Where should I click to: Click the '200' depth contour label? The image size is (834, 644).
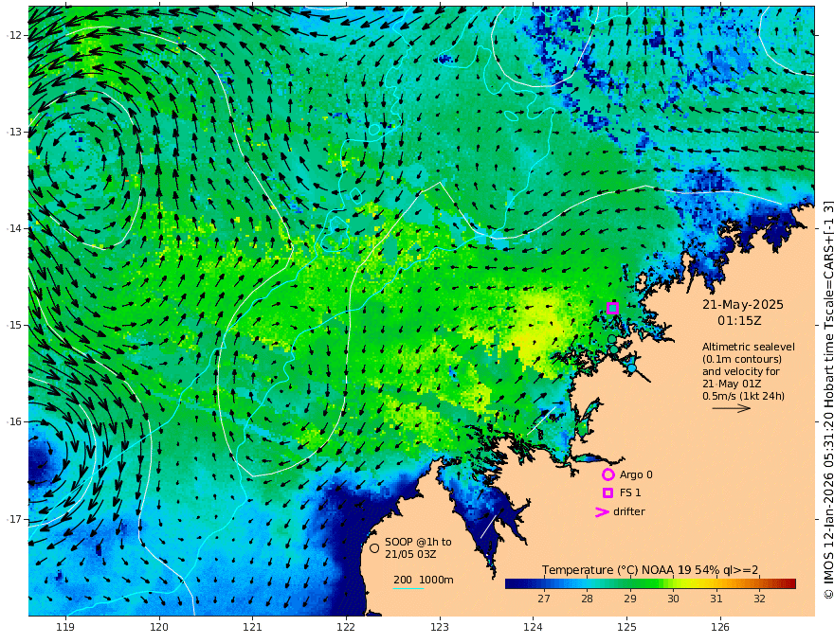coord(403,580)
